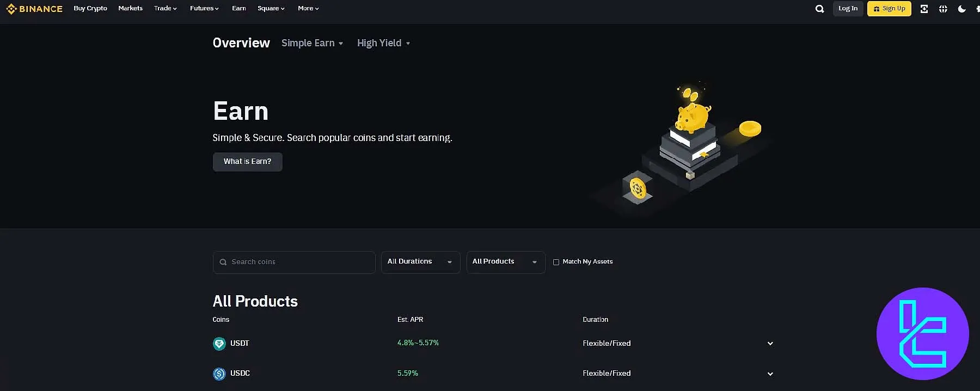The image size is (980, 391).
Task: Click the USDC coin icon
Action: [x=219, y=374]
